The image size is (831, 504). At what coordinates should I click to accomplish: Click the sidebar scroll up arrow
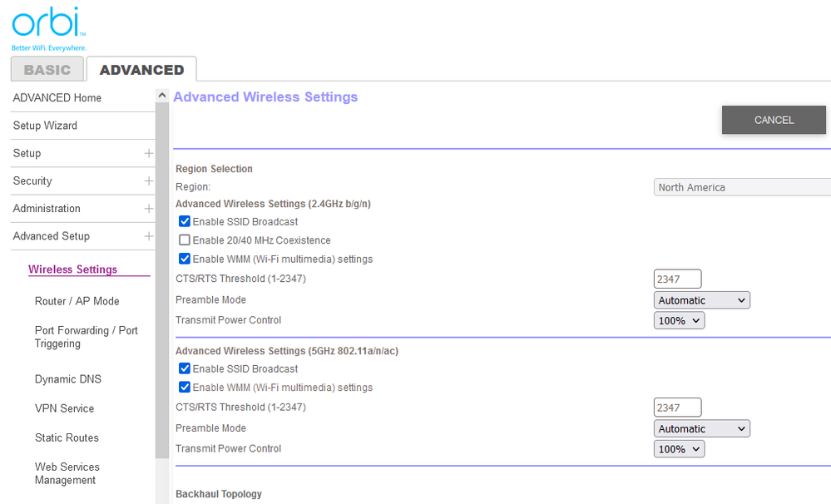(162, 96)
